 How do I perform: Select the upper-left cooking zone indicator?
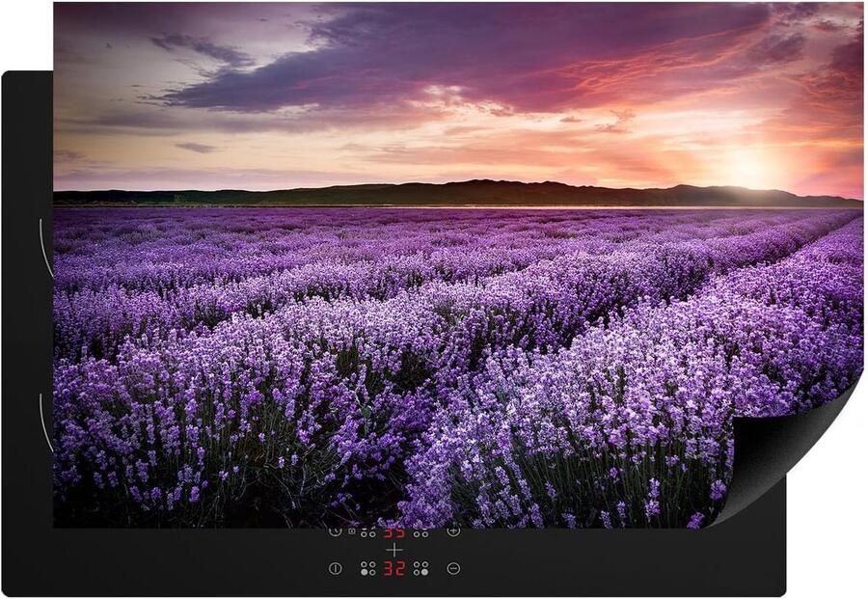[368, 533]
